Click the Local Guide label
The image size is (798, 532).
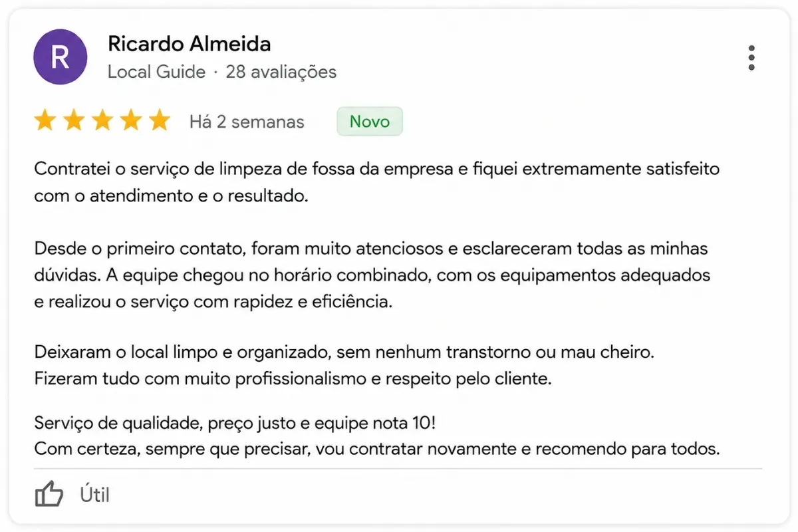pyautogui.click(x=156, y=72)
